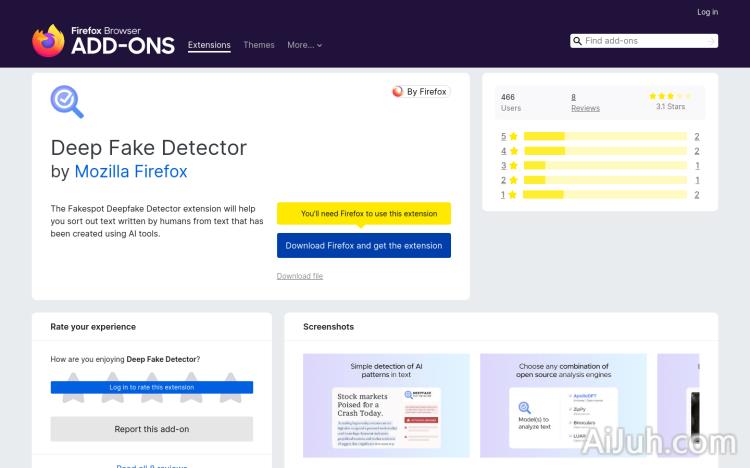Click the You'll need Firefox notice
The height and width of the screenshot is (468, 750).
tap(364, 213)
